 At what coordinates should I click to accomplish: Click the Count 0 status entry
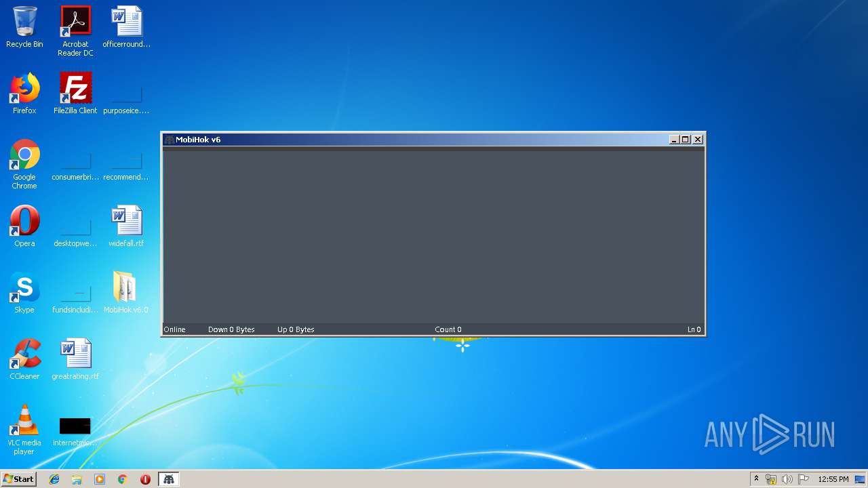(448, 329)
